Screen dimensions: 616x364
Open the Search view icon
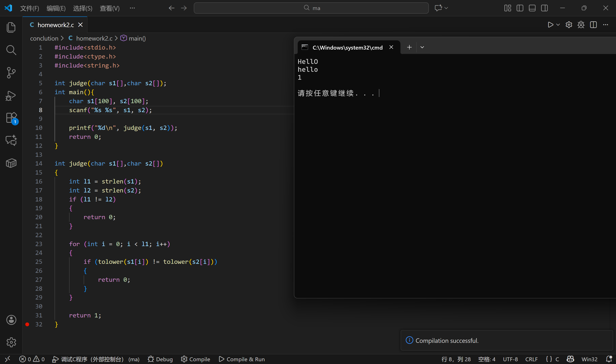point(11,50)
